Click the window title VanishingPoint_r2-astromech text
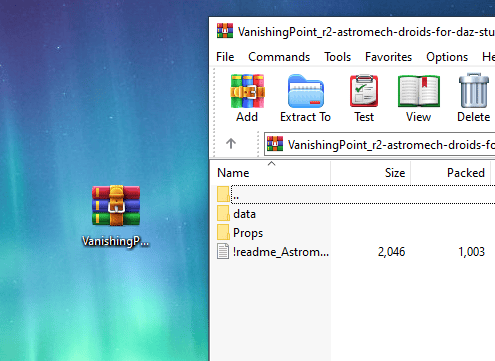 click(x=366, y=32)
